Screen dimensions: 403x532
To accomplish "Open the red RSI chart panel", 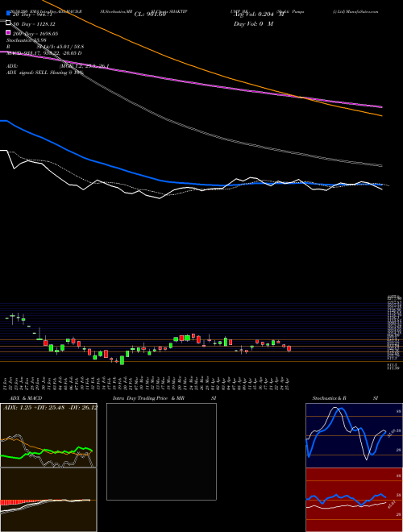I will coord(354,500).
